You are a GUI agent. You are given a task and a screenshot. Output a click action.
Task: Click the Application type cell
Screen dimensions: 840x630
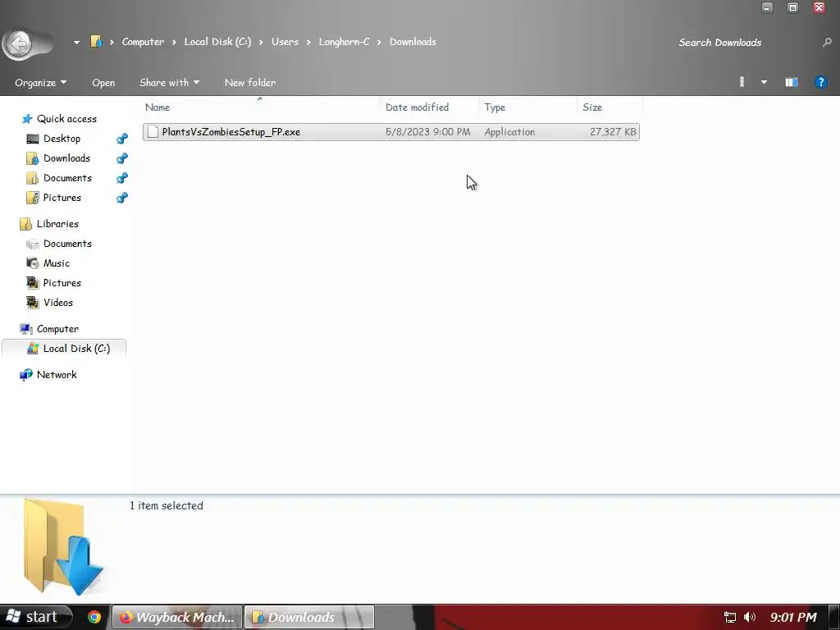coord(509,132)
